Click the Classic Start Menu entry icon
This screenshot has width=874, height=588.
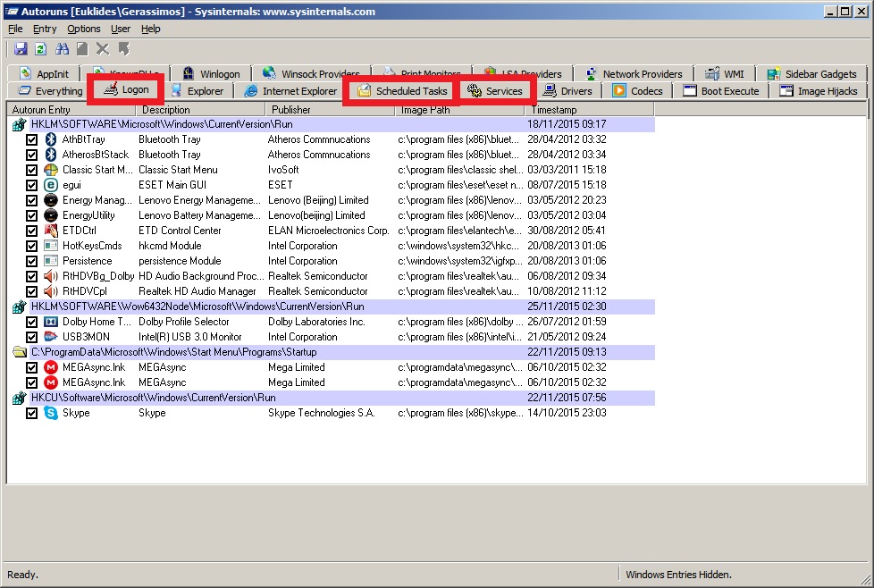coord(51,170)
